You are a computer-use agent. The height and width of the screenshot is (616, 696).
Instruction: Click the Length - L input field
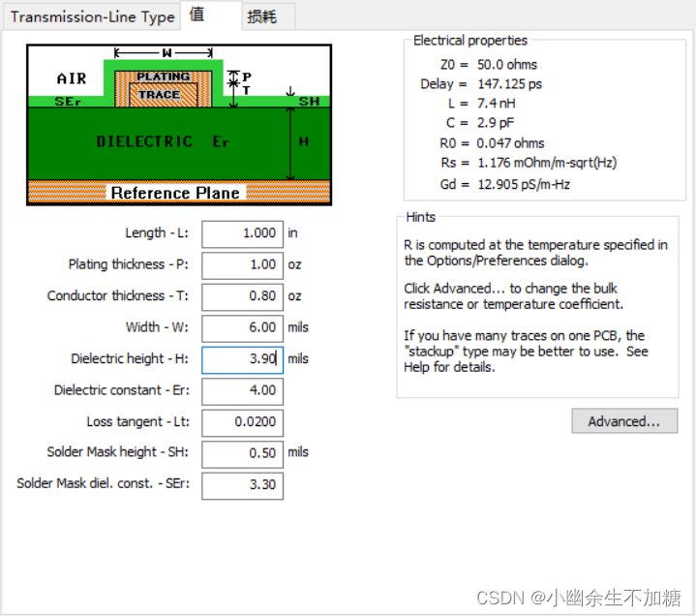click(242, 233)
